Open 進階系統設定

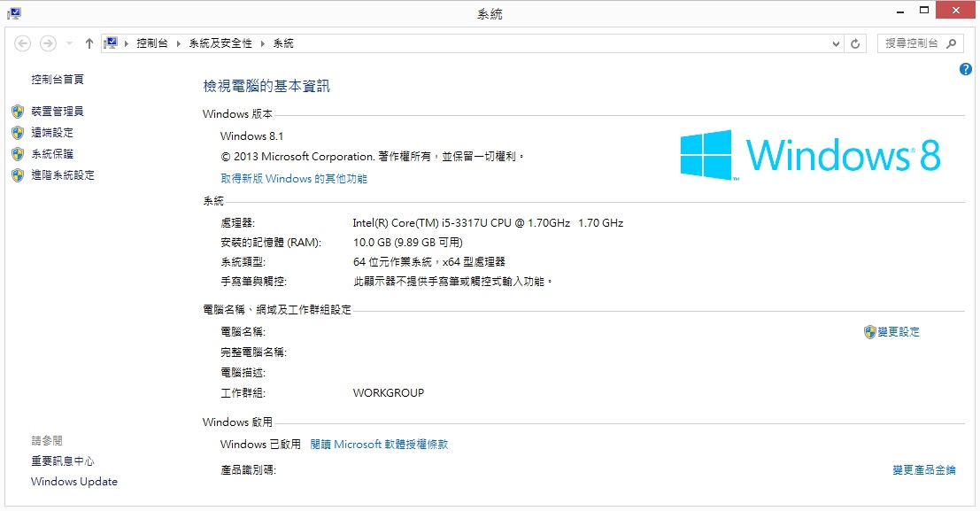(x=63, y=175)
